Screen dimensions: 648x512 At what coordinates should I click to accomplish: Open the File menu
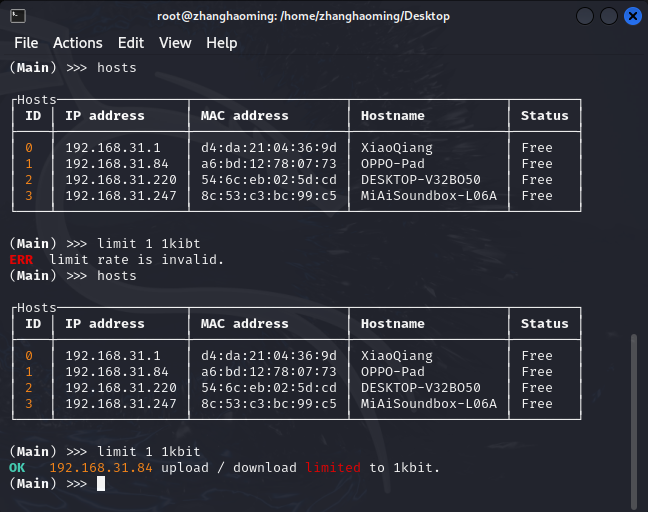tap(26, 43)
